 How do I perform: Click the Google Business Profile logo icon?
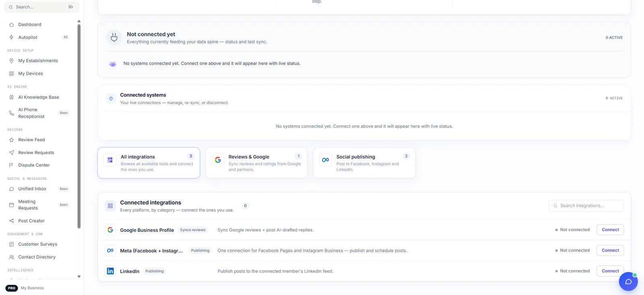tap(110, 230)
